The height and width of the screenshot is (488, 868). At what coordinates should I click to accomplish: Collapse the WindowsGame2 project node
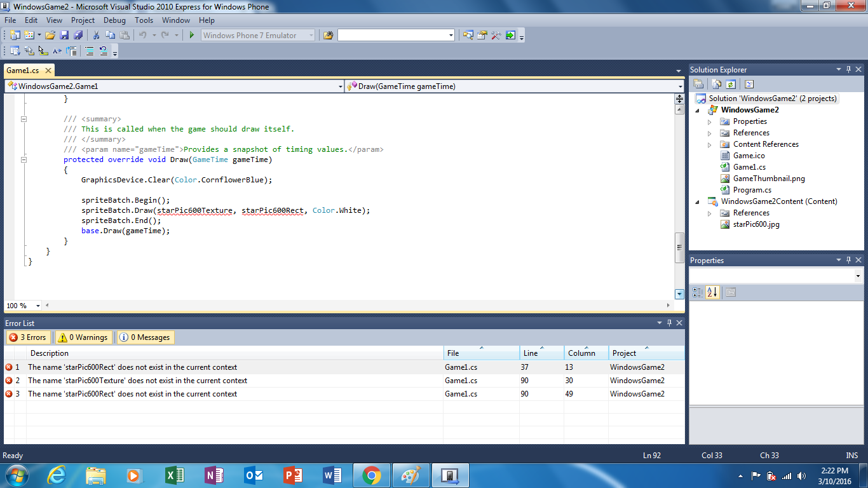coord(698,110)
